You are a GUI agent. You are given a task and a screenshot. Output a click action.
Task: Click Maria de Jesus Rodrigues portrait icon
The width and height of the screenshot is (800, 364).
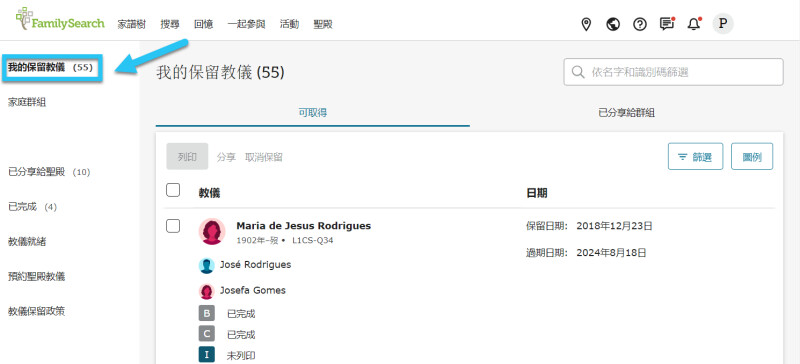212,231
